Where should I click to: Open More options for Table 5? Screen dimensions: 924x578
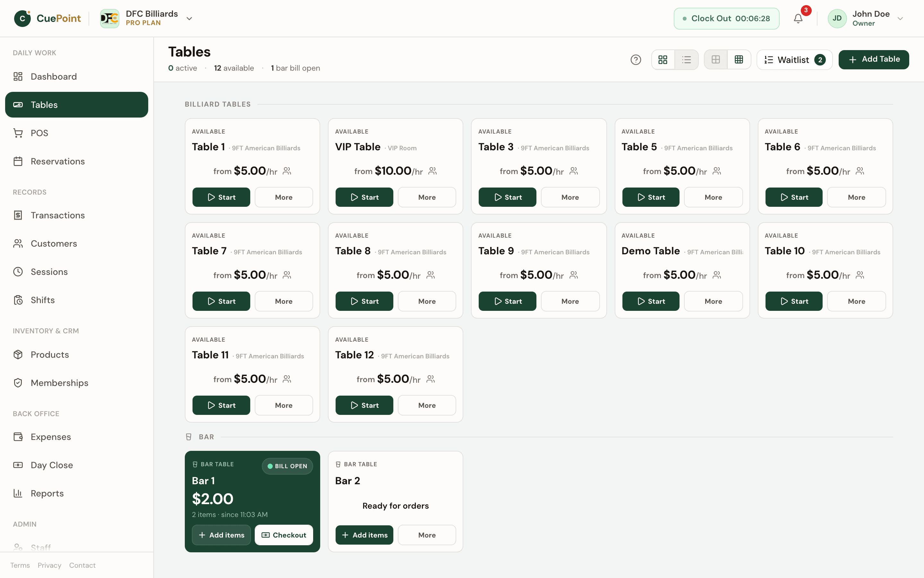713,197
